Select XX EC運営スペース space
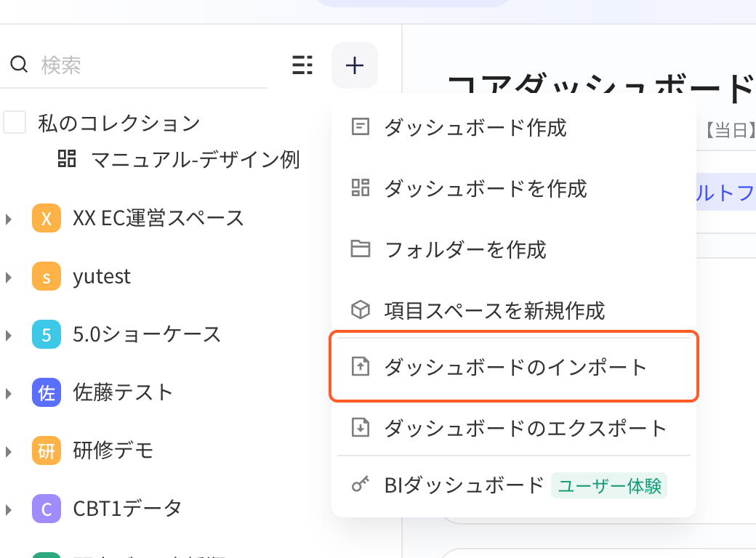 click(x=158, y=218)
